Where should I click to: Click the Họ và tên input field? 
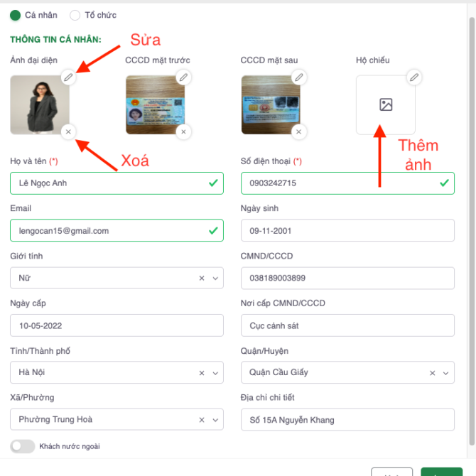click(107, 183)
